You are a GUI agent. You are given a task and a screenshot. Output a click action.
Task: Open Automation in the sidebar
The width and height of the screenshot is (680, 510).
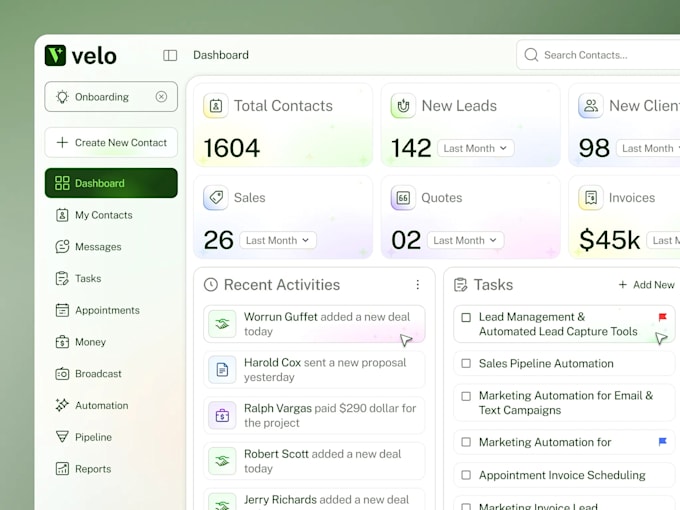tap(111, 405)
